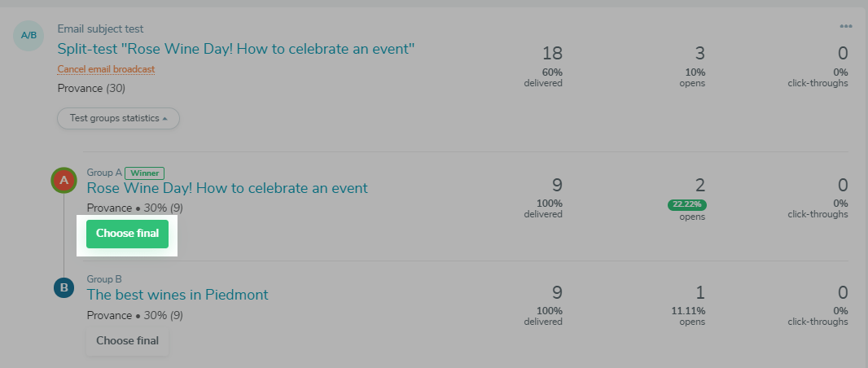Click the blue Group B circle icon

click(x=64, y=287)
